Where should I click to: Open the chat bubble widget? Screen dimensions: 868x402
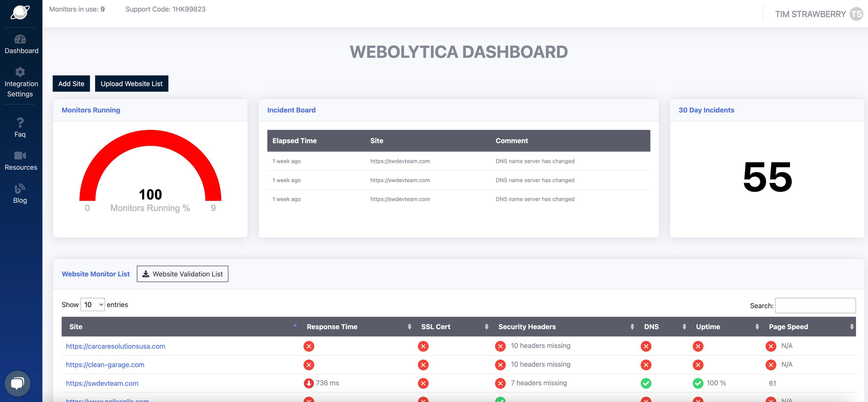click(x=17, y=383)
